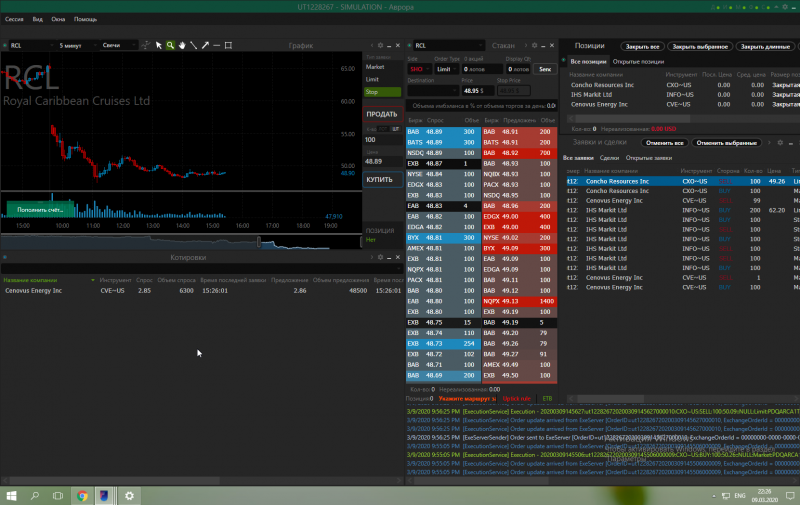Click Закрыть все button

642,46
